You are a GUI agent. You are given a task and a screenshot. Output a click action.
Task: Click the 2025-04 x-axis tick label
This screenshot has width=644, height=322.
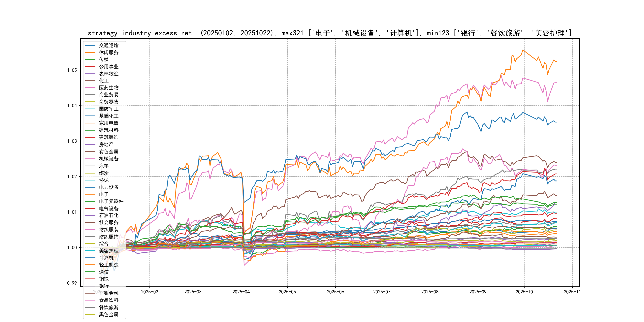pos(241,292)
